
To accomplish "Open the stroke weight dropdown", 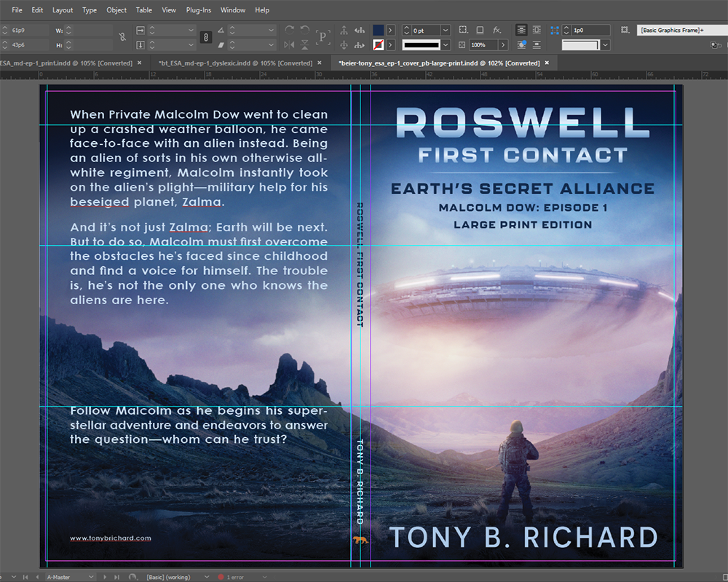I will (446, 30).
